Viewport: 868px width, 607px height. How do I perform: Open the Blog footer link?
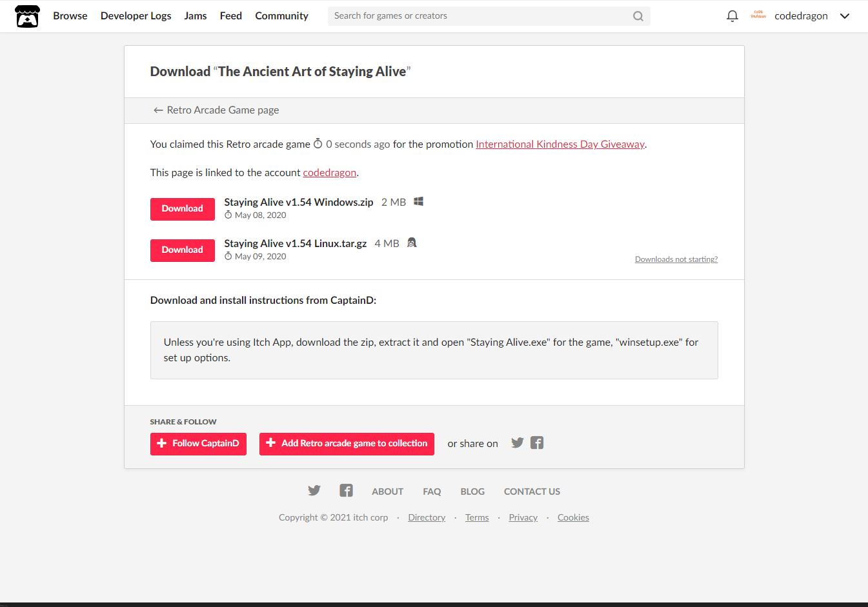tap(472, 492)
